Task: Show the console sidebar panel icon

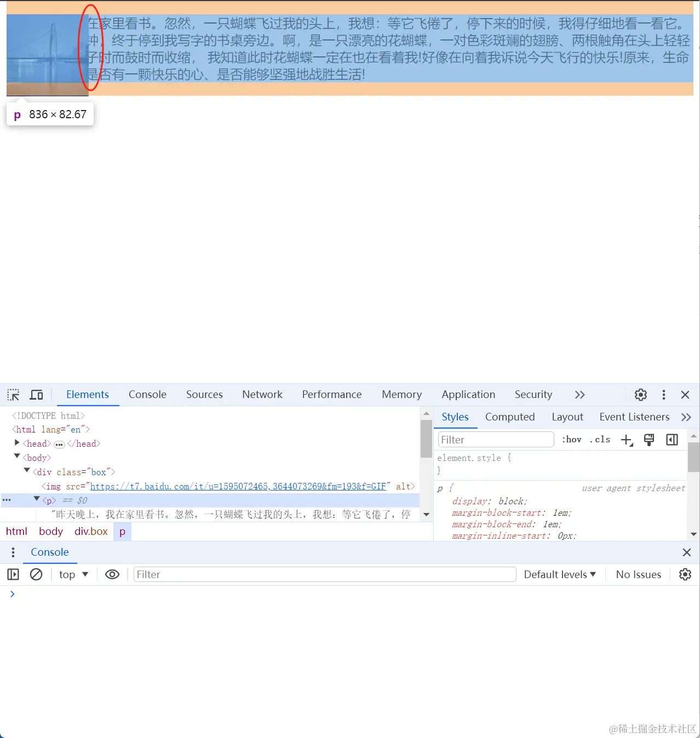Action: [13, 574]
